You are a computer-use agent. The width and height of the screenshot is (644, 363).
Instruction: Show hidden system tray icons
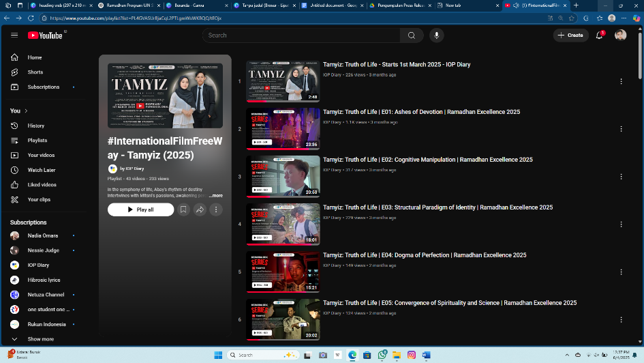point(567,355)
